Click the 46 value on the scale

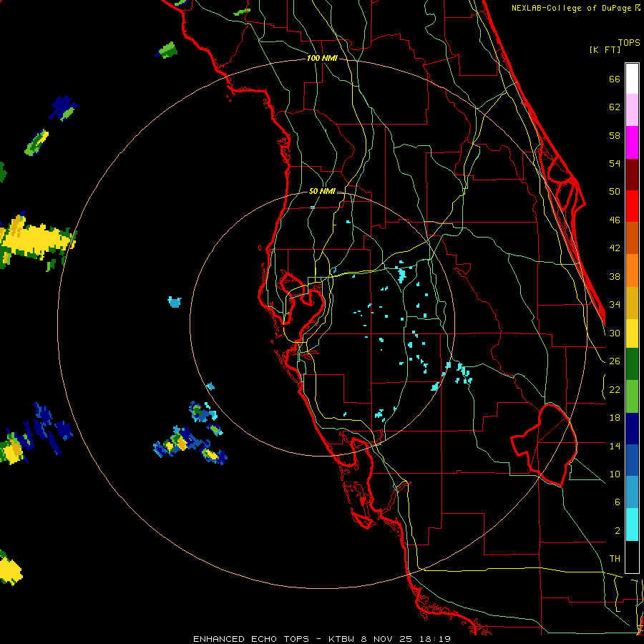(615, 220)
